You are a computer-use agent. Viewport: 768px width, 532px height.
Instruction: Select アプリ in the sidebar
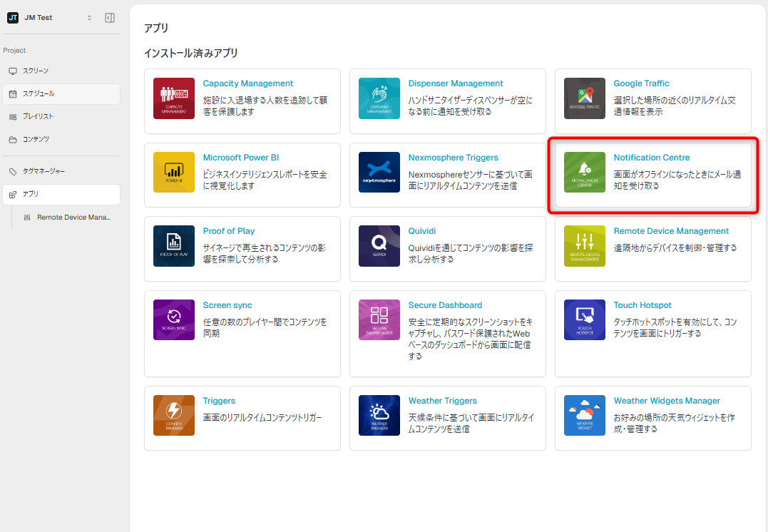pos(61,195)
